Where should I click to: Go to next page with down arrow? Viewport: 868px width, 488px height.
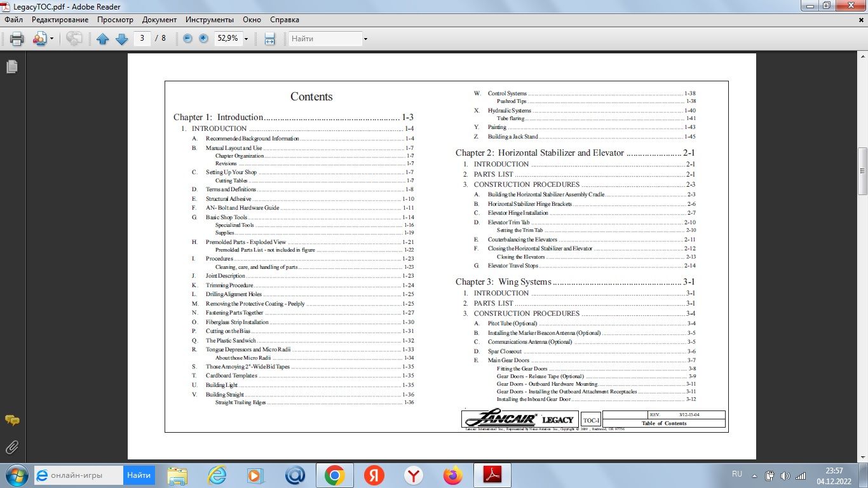tap(121, 39)
